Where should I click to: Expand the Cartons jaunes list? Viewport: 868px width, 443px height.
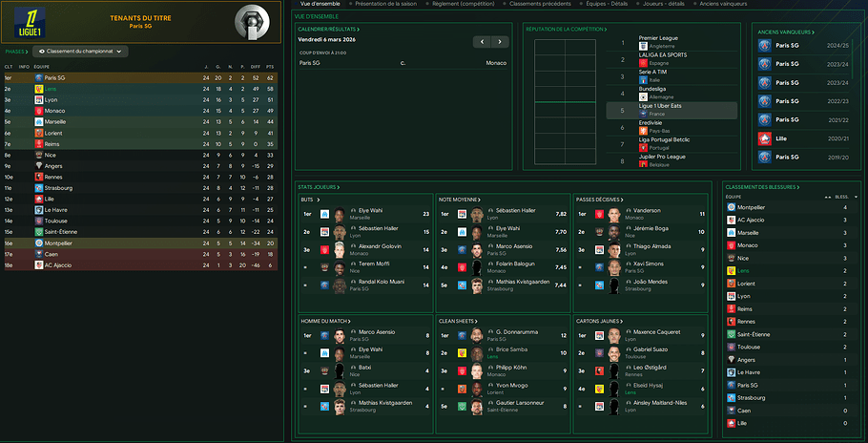pyautogui.click(x=600, y=321)
